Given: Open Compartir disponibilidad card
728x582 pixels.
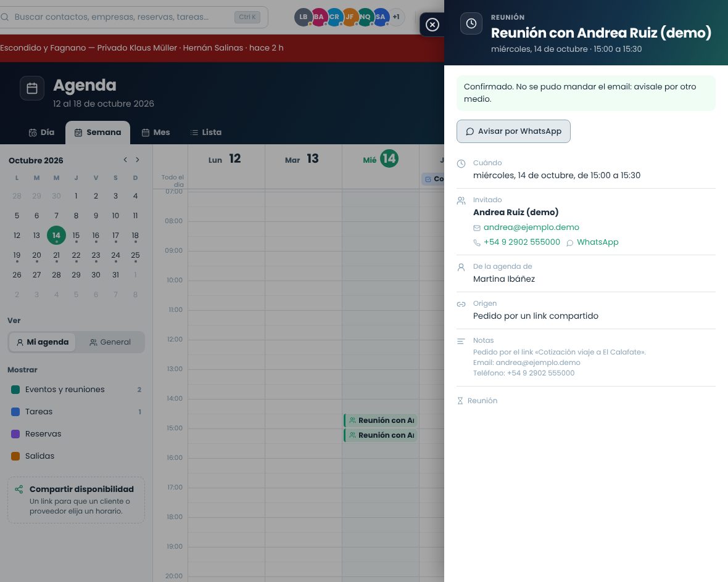Looking at the screenshot, I should (x=76, y=500).
